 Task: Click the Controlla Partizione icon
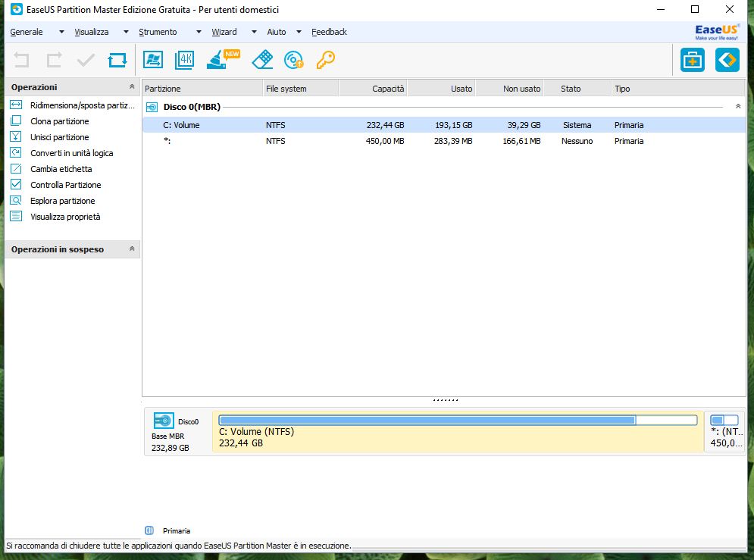coord(16,184)
